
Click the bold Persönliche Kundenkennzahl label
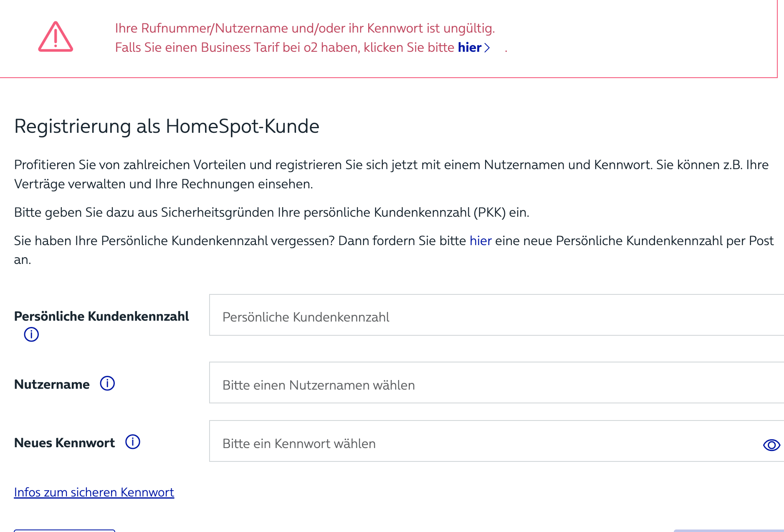tap(101, 317)
